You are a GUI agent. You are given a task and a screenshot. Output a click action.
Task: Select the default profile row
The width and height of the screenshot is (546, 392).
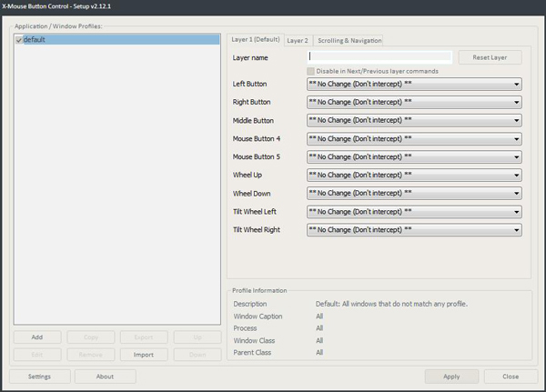pos(117,40)
